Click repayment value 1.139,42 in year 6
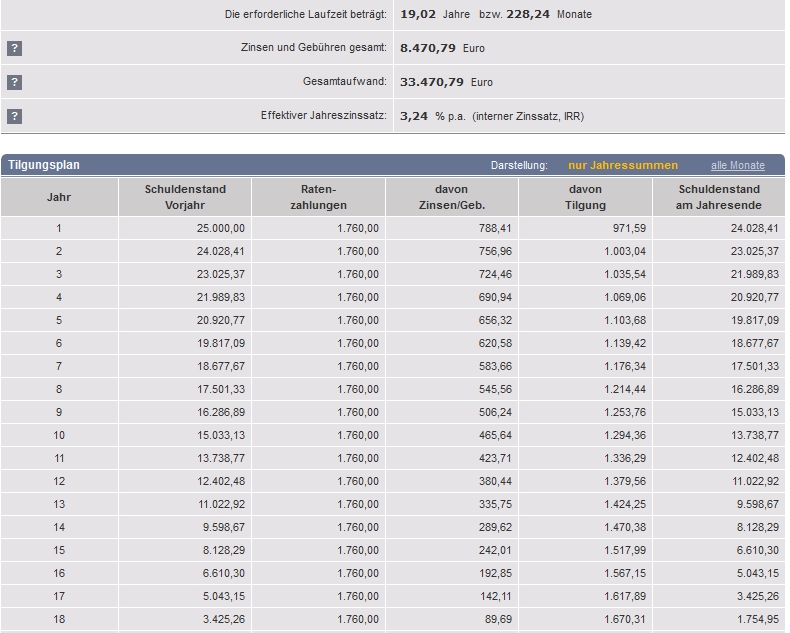The height and width of the screenshot is (633, 790). coord(625,343)
